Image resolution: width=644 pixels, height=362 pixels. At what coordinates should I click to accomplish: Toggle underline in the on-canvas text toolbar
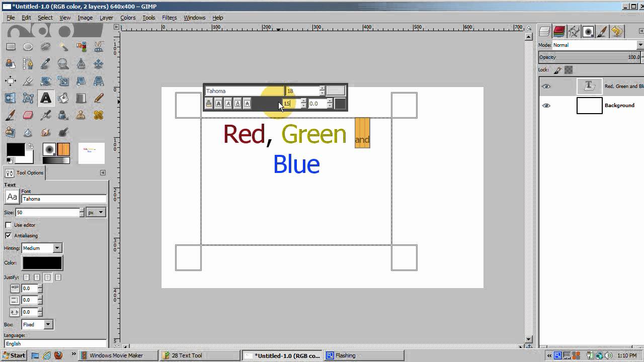pos(237,104)
